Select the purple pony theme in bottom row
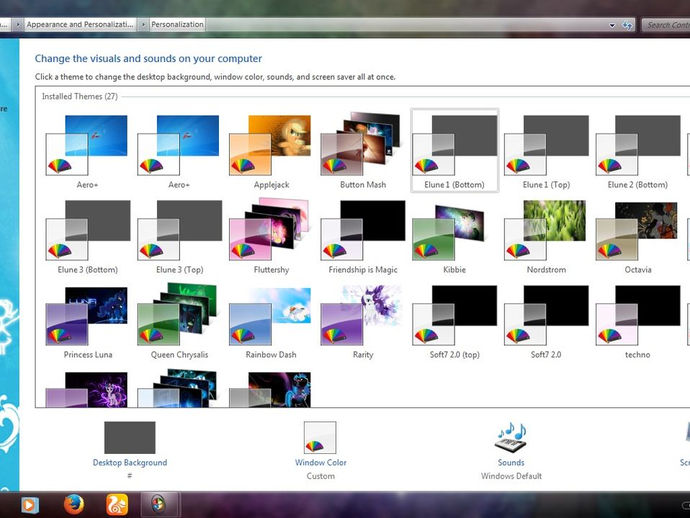690x518 pixels. pos(88,389)
